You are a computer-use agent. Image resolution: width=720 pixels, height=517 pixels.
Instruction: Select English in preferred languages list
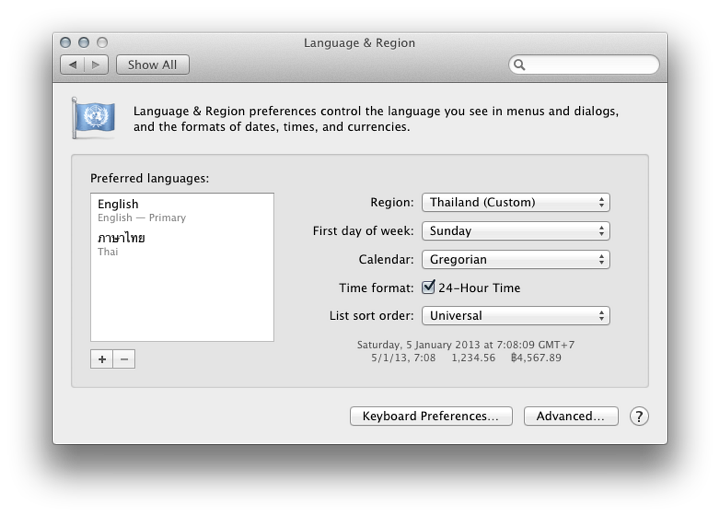click(x=182, y=210)
